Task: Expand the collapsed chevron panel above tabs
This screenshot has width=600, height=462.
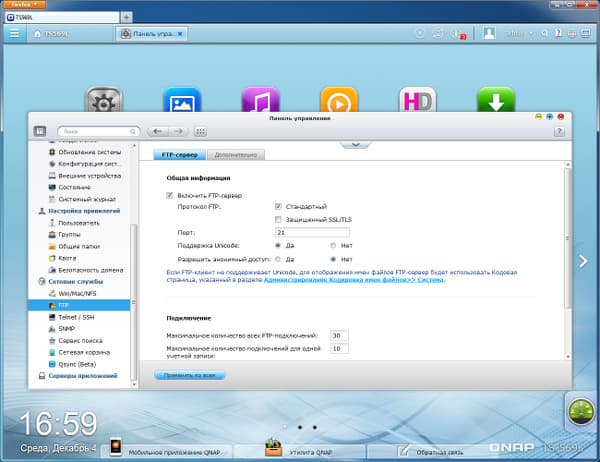Action: click(355, 144)
